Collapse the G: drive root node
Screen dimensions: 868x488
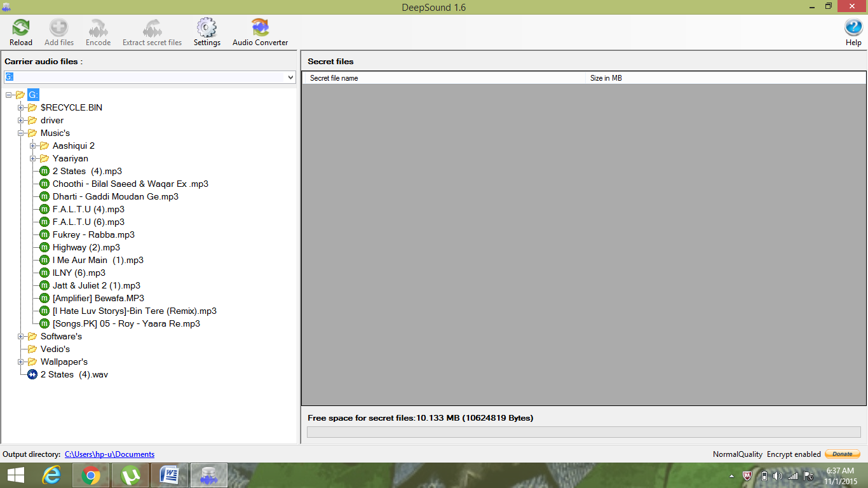pyautogui.click(x=8, y=95)
